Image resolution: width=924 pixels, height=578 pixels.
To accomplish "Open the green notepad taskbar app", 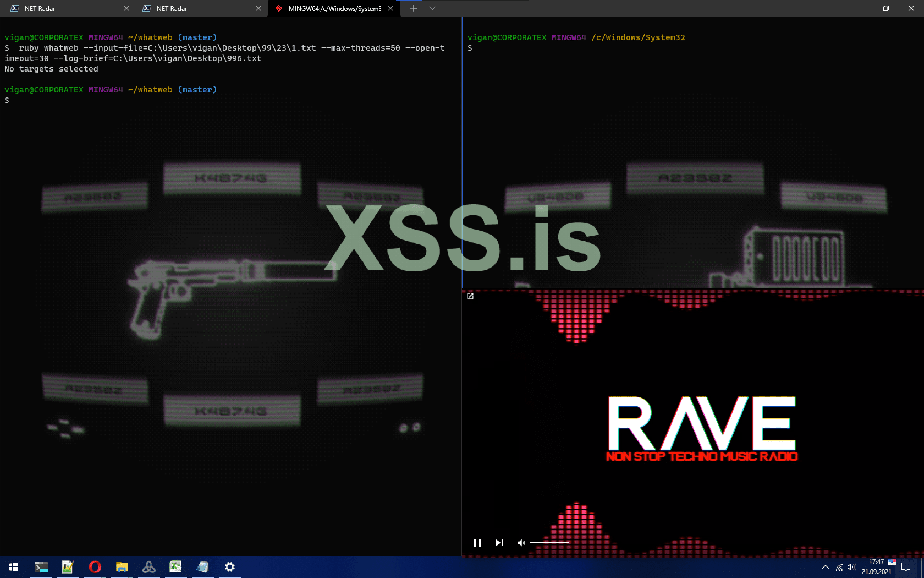I will pos(68,567).
